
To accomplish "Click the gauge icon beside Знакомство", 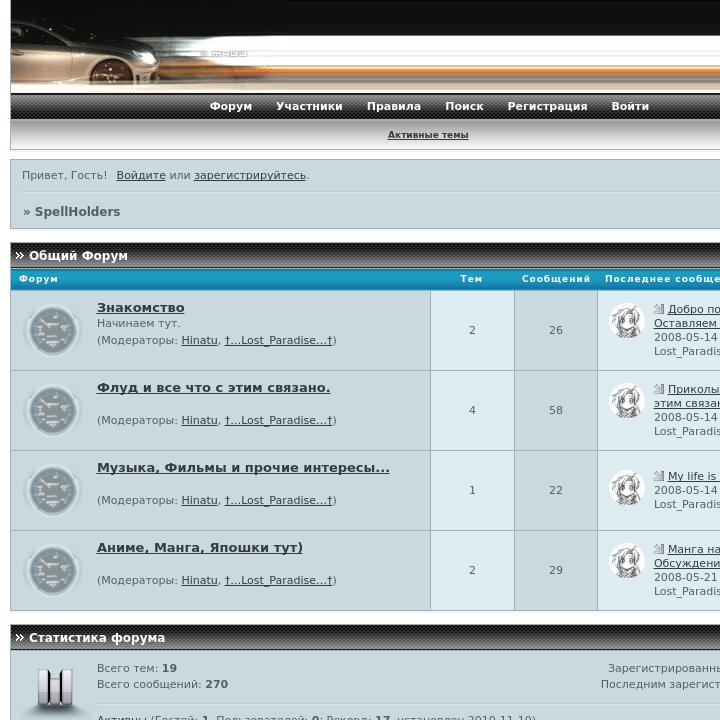I will (53, 331).
